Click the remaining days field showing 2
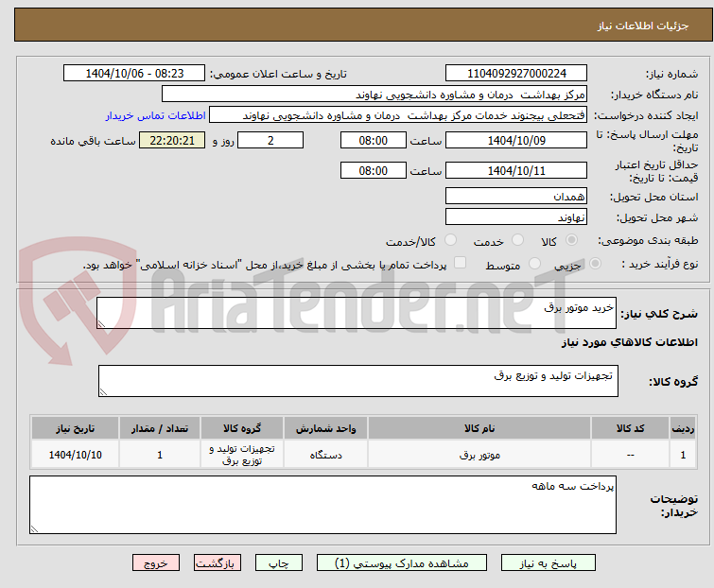 pos(270,140)
